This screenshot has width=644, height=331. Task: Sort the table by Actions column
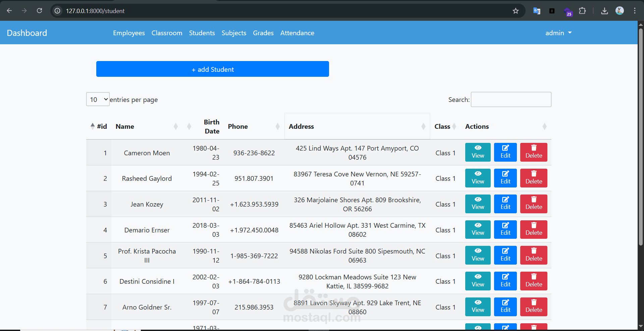[506, 126]
